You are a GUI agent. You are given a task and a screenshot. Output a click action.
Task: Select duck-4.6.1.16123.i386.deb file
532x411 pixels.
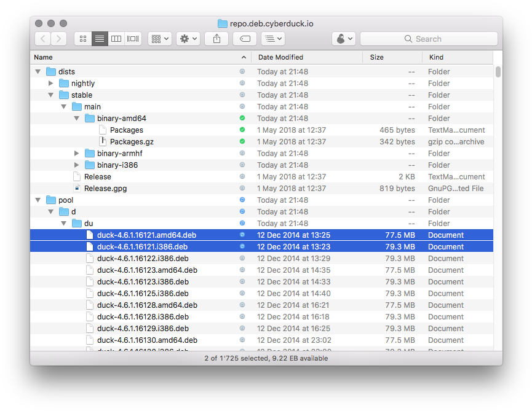click(261, 281)
